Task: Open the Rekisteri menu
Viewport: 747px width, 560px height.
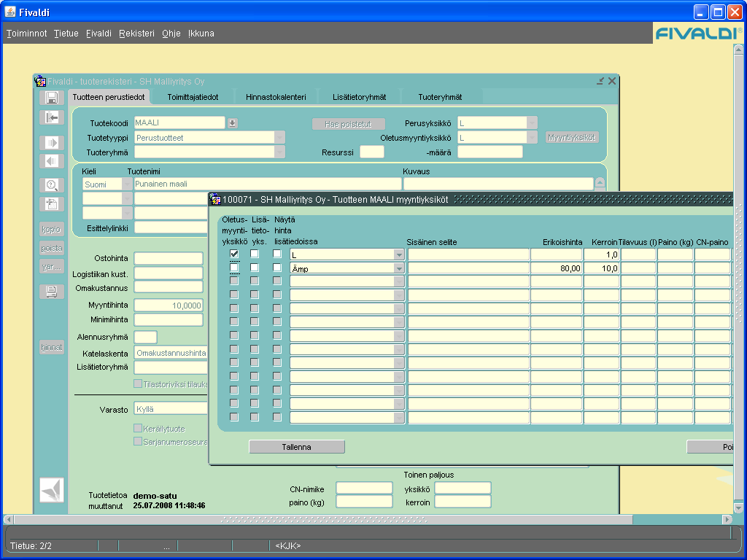Action: [x=136, y=34]
